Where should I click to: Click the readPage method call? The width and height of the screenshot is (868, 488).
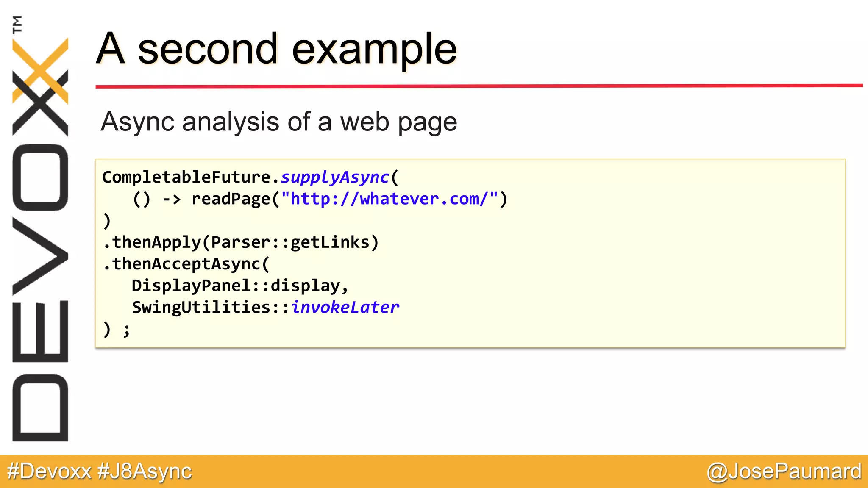coord(231,199)
